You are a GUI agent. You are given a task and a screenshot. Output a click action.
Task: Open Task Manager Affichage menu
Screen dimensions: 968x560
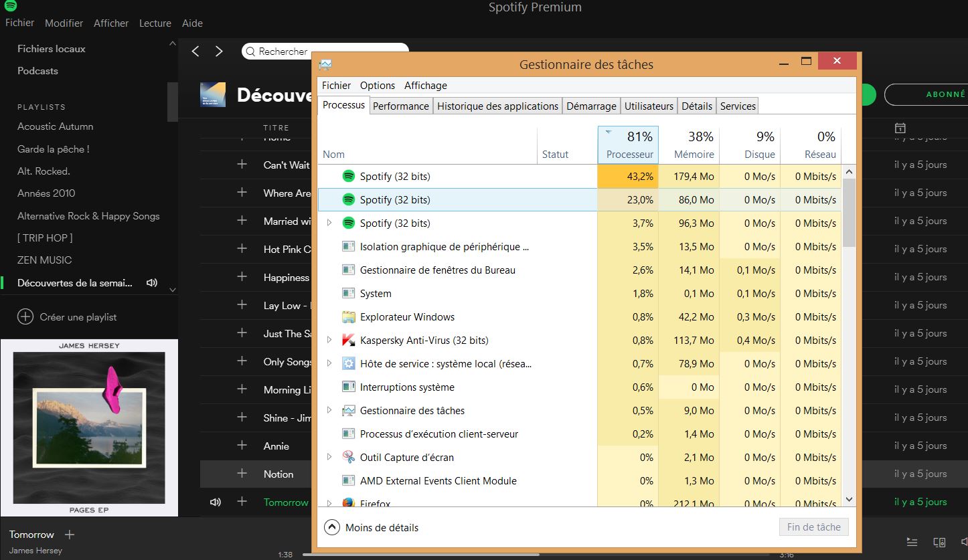tap(426, 86)
